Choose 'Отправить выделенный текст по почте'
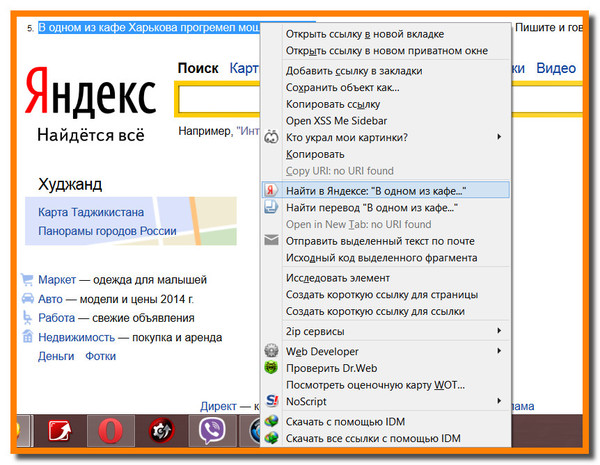 380,241
